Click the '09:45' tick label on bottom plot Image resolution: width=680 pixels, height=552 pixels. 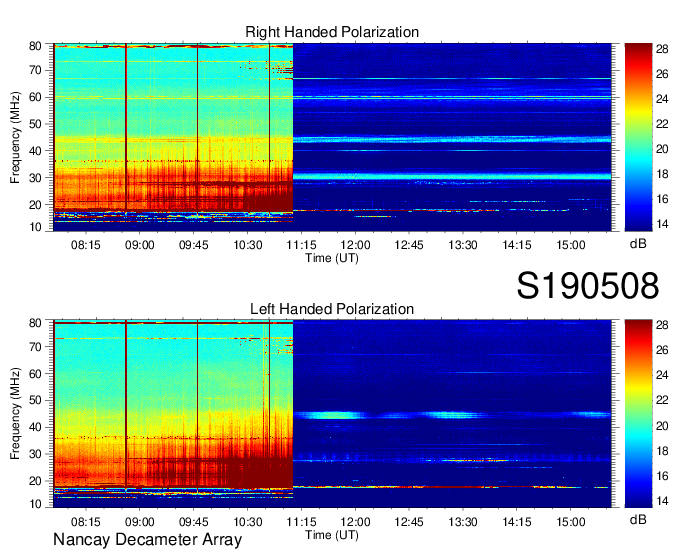193,522
